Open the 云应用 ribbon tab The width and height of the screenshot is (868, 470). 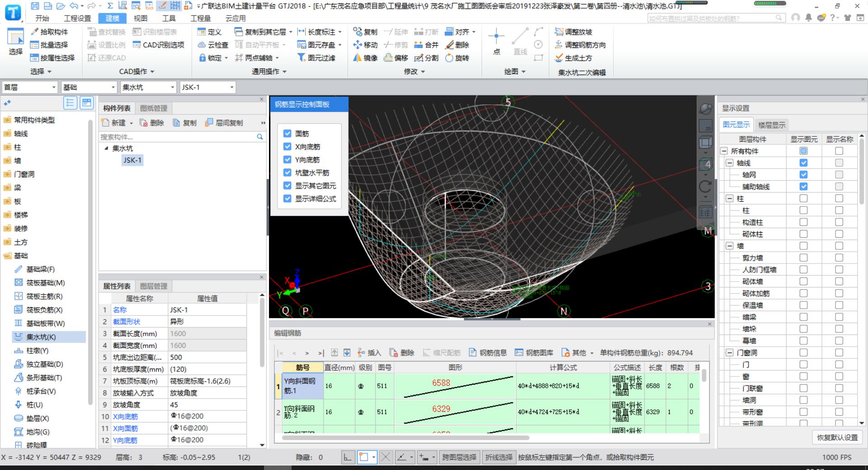pyautogui.click(x=236, y=18)
